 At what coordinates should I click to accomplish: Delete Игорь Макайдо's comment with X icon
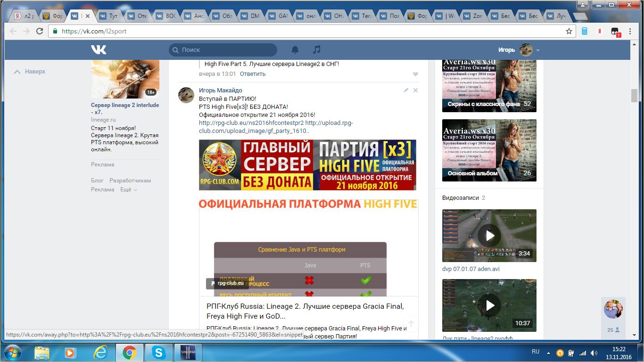tap(415, 90)
